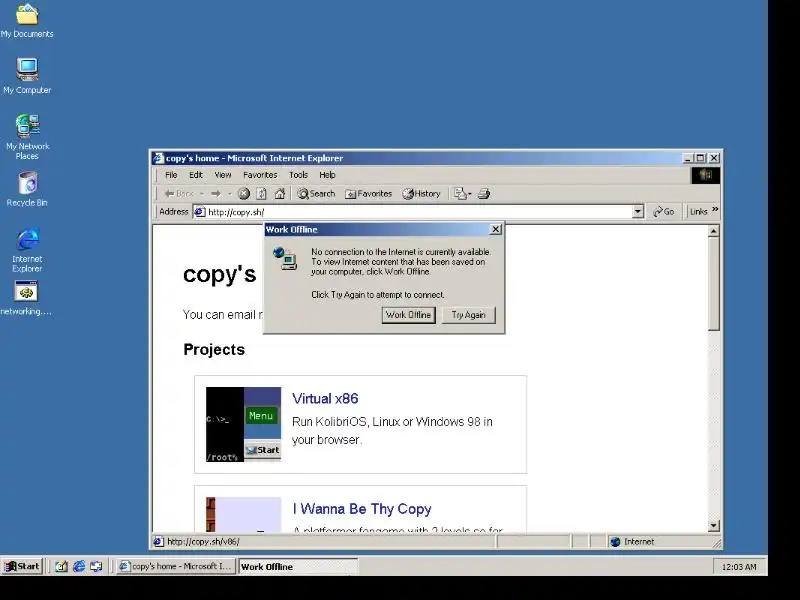This screenshot has height=600, width=800.
Task: Open the View menu
Action: [x=222, y=175]
